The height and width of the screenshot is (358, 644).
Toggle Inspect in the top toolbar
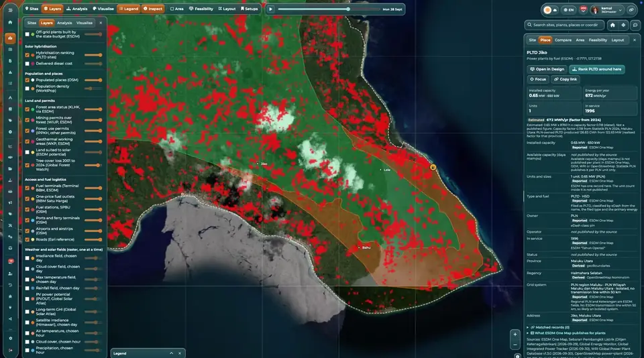[x=153, y=9]
